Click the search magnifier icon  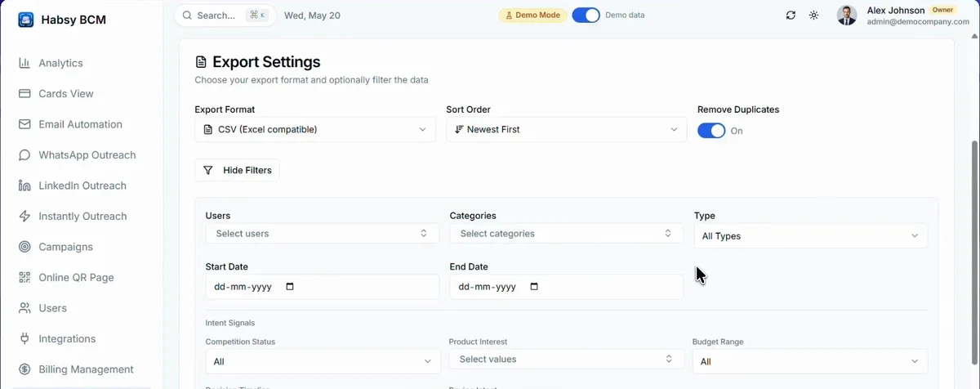188,16
